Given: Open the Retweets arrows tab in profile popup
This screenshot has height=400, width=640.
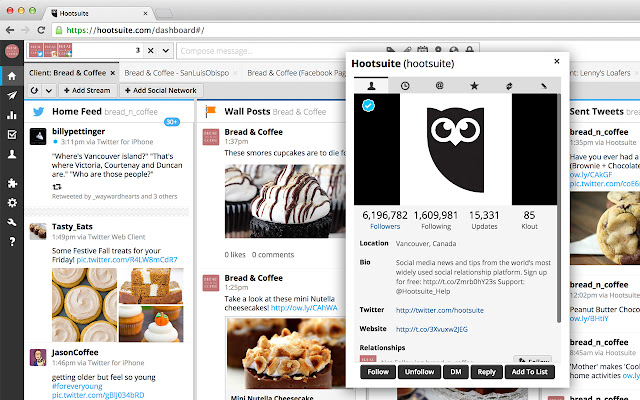Looking at the screenshot, I should [x=509, y=85].
